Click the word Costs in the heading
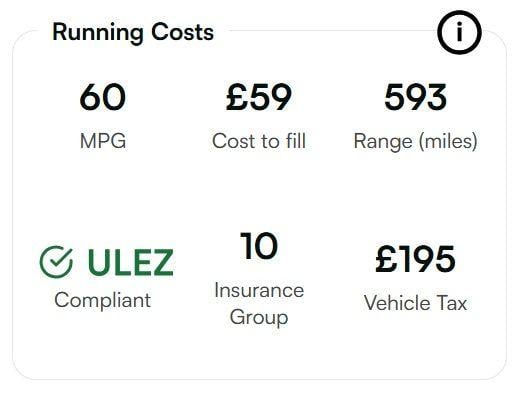 [182, 32]
